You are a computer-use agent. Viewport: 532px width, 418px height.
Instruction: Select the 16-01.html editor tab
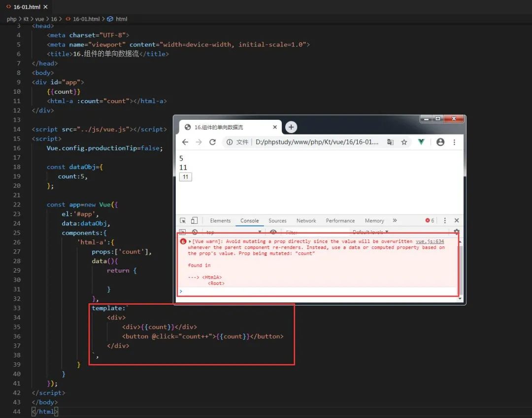(27, 7)
